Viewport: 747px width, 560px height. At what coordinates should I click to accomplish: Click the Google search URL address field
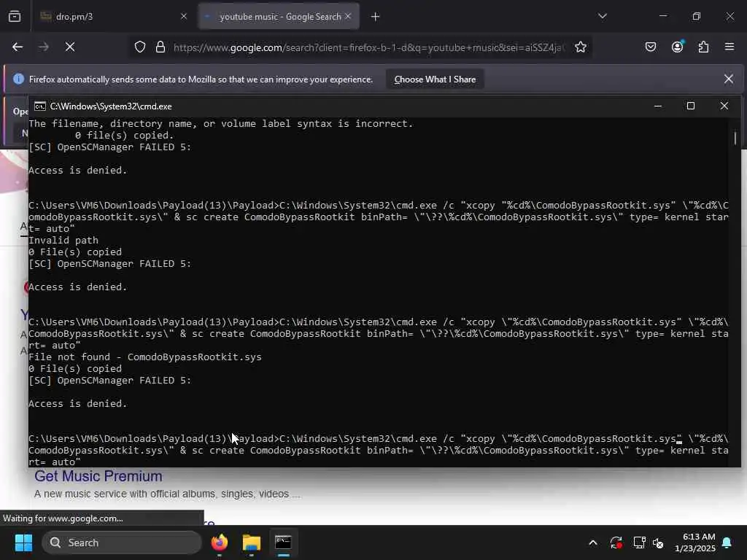tap(369, 47)
